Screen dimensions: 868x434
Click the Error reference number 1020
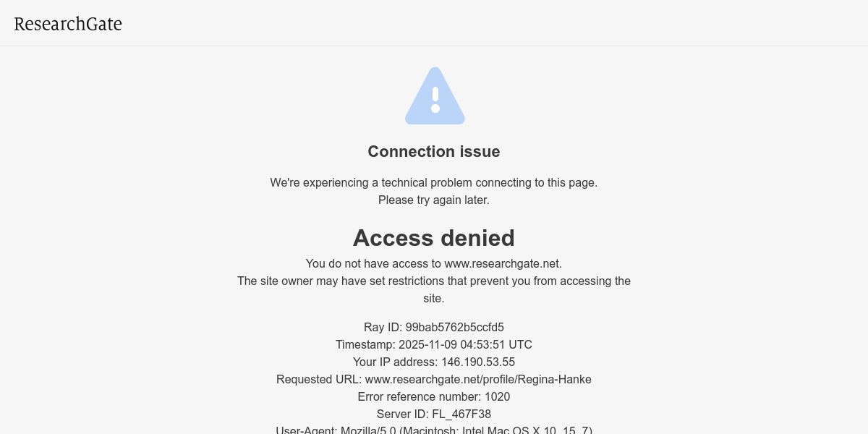tap(434, 396)
